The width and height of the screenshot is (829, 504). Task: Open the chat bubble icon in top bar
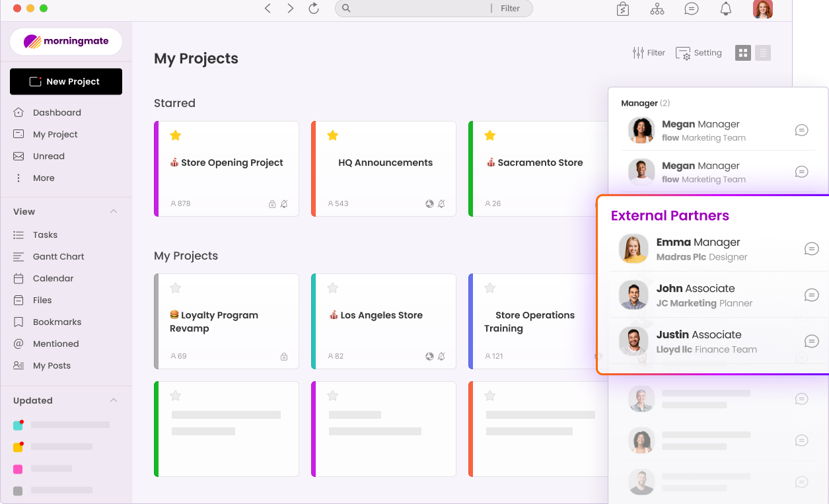click(691, 9)
